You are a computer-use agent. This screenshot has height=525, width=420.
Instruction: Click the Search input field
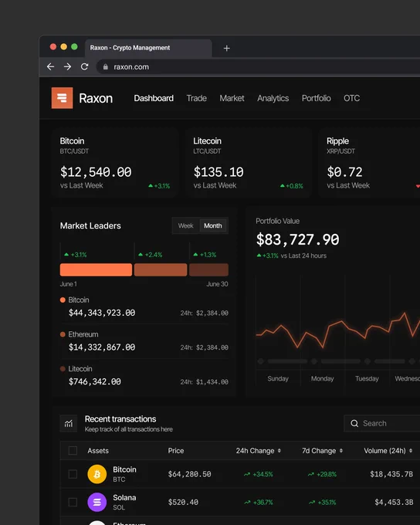coord(382,423)
